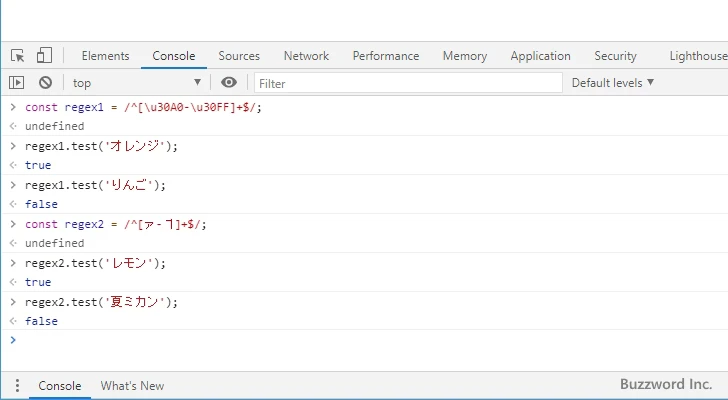Image resolution: width=728 pixels, height=400 pixels.
Task: Switch to the Sources tab
Action: coord(239,56)
